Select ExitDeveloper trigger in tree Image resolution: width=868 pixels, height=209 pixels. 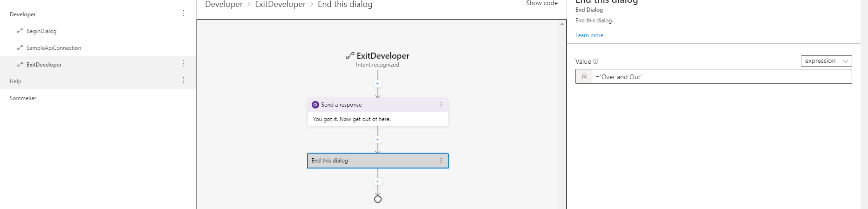[44, 65]
